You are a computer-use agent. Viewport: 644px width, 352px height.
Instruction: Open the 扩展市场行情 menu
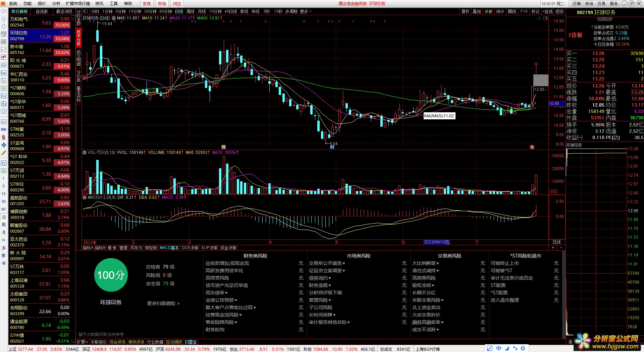(78, 4)
